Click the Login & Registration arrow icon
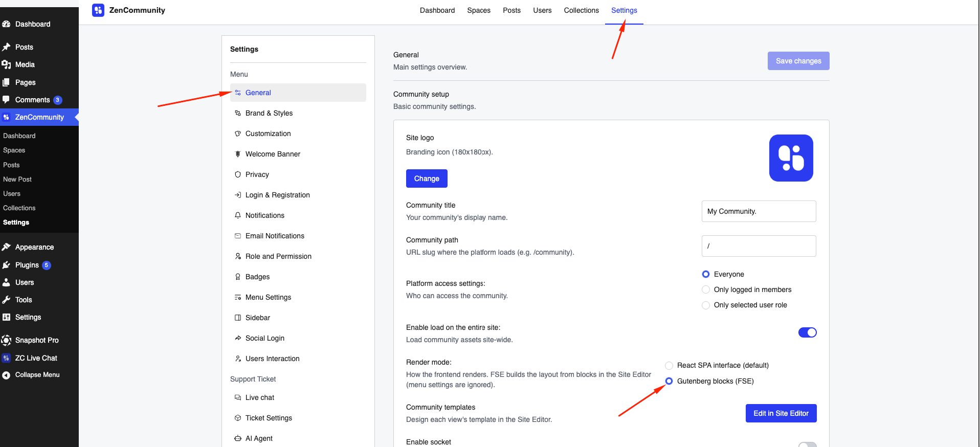The image size is (980, 447). click(x=238, y=195)
